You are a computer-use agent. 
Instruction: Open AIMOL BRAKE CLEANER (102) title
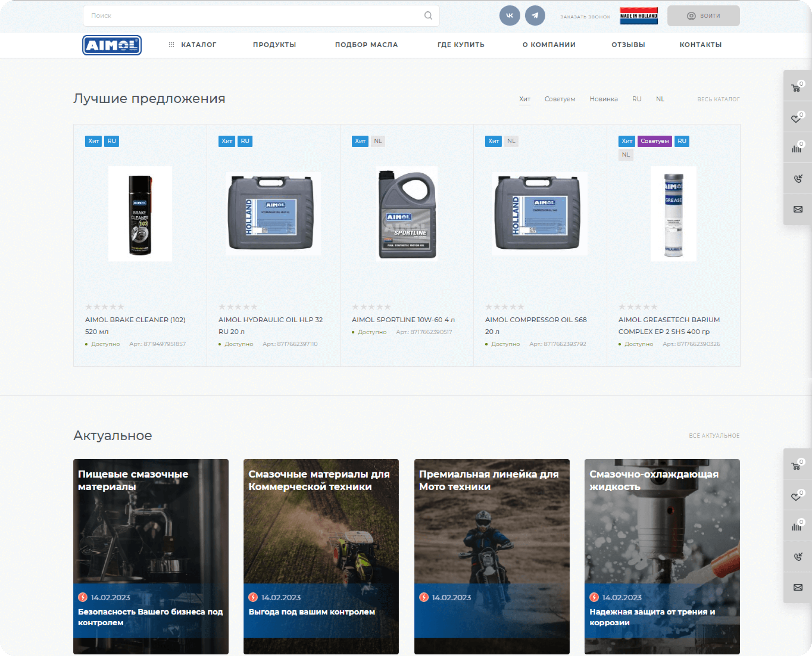[x=135, y=326]
